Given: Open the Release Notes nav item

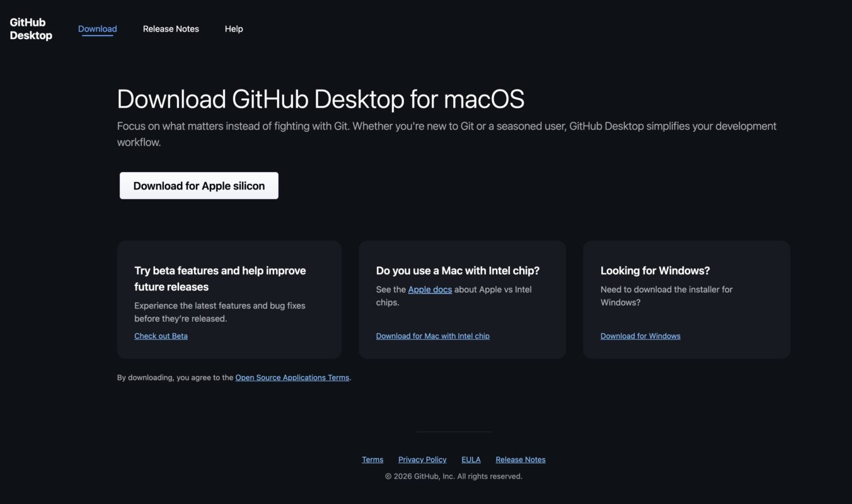Looking at the screenshot, I should click(x=171, y=29).
